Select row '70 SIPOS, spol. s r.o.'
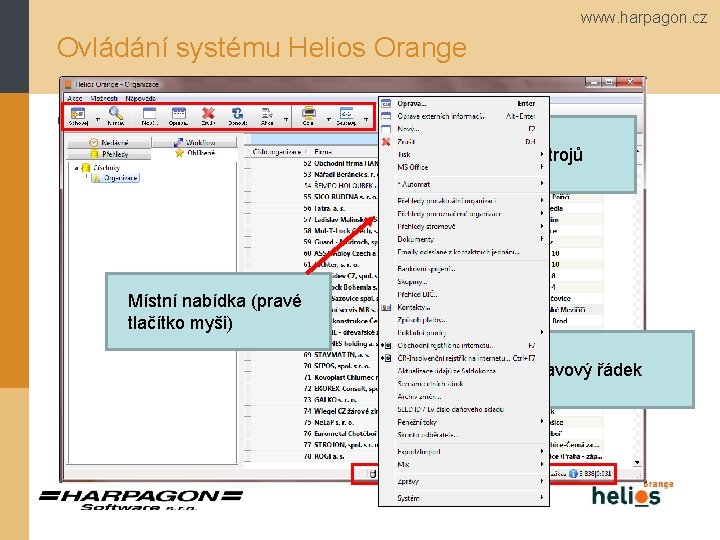The image size is (720, 540). (315, 366)
